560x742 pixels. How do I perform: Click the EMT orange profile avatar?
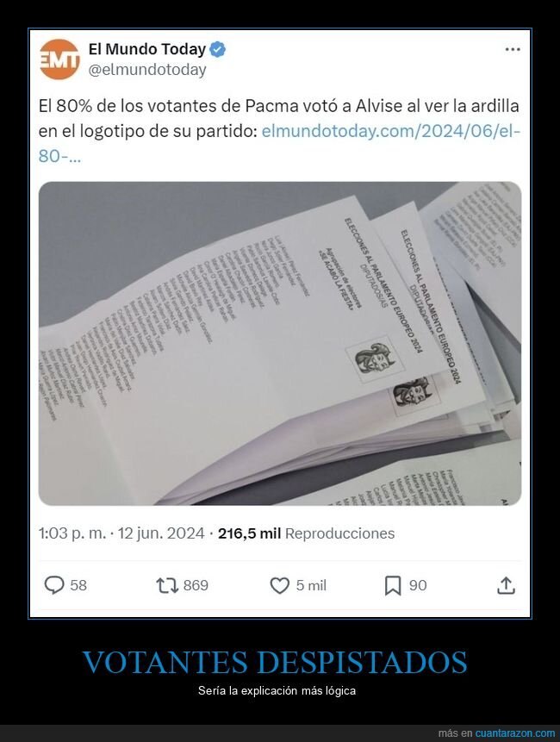pyautogui.click(x=59, y=59)
